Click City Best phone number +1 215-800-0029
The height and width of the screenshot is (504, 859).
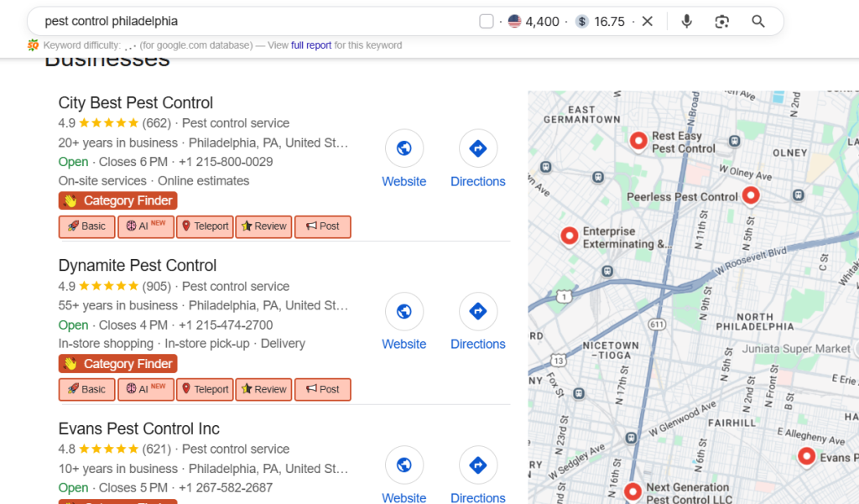click(x=226, y=162)
